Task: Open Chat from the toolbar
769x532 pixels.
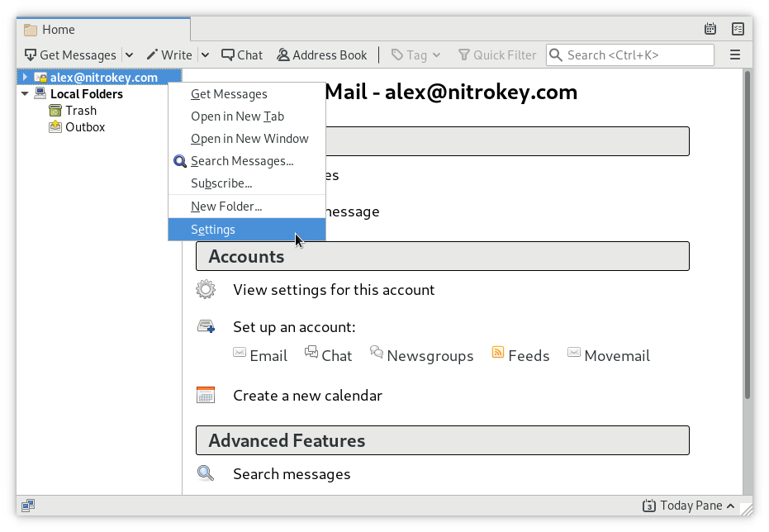Action: pos(242,55)
